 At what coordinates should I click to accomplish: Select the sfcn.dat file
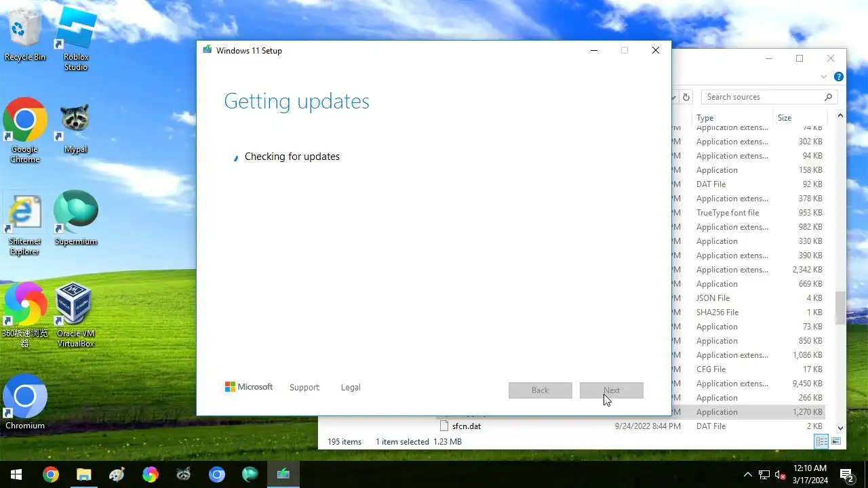click(467, 426)
